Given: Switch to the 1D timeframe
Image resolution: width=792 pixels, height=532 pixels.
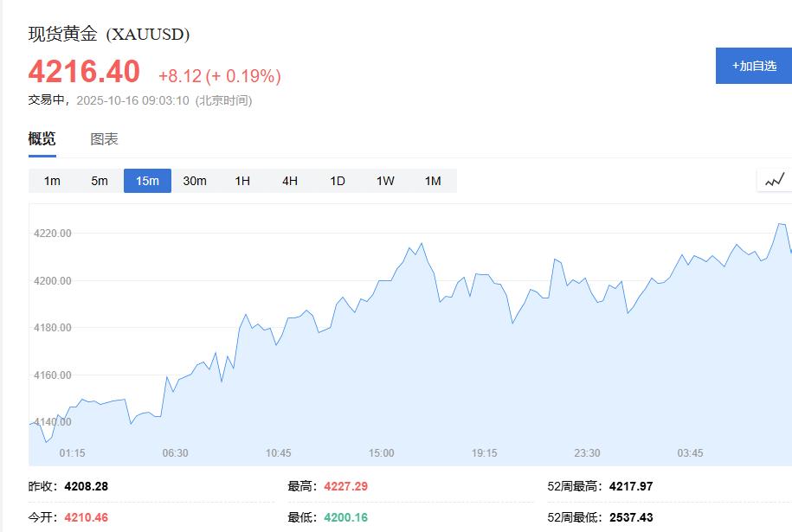Looking at the screenshot, I should click(x=337, y=181).
